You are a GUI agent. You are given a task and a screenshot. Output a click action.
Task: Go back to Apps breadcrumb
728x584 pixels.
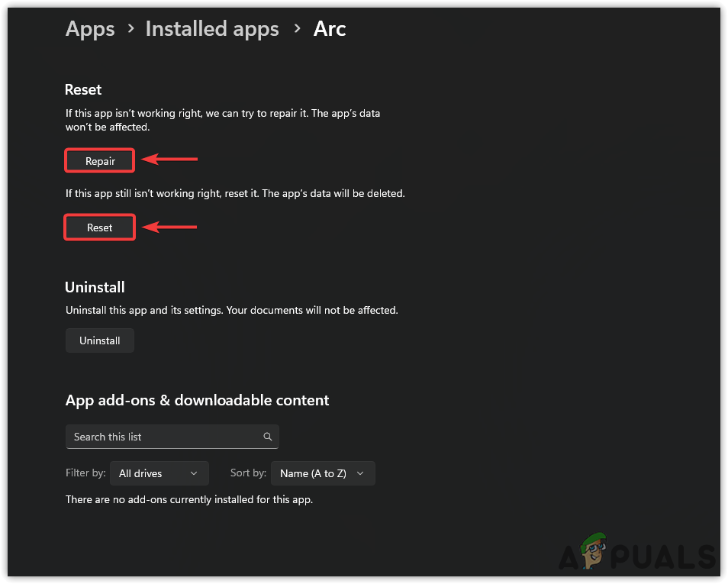(x=90, y=29)
